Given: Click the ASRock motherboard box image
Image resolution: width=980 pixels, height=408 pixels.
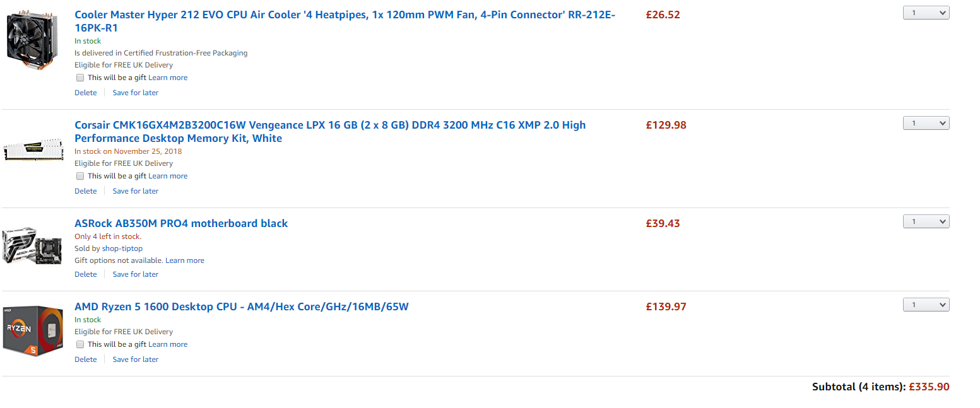Looking at the screenshot, I should [32, 245].
